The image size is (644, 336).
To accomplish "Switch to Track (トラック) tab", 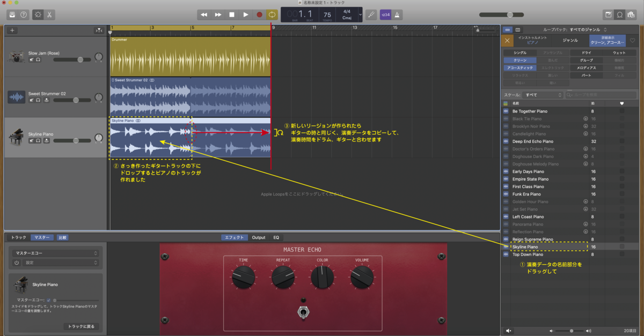I will [x=19, y=237].
